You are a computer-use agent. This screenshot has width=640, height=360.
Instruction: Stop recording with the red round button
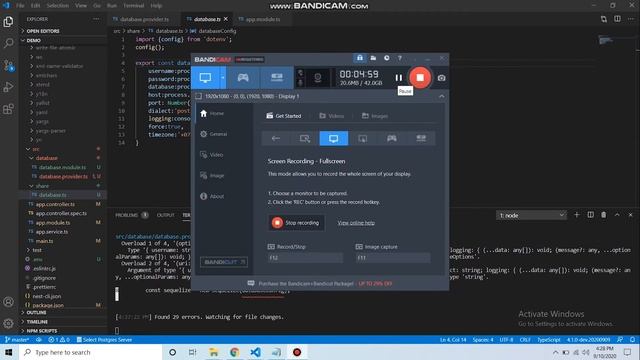click(x=420, y=78)
